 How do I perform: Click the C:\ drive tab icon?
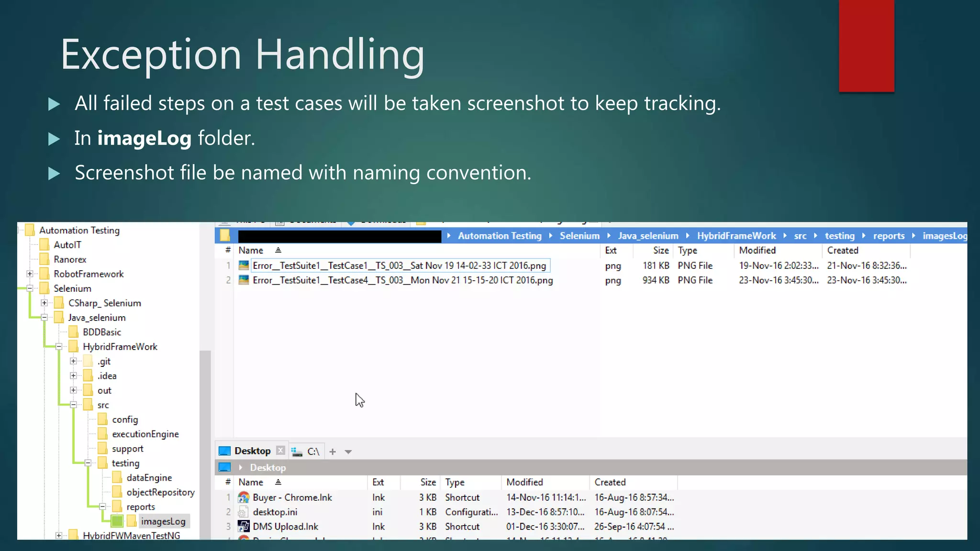point(297,451)
